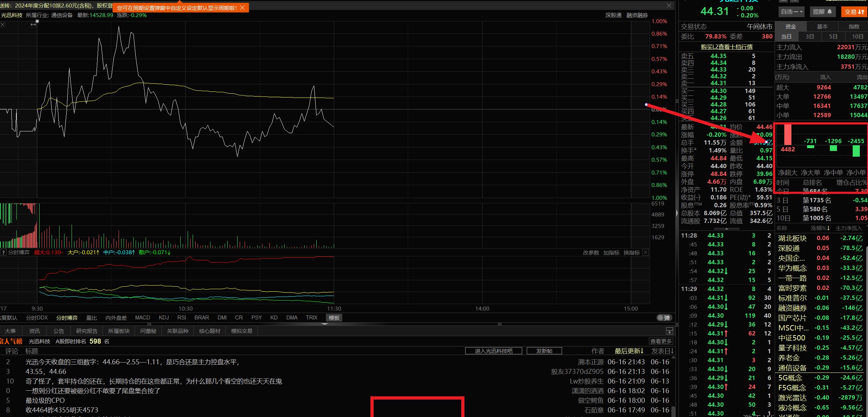Open the 大事 info tab
The height and width of the screenshot is (417, 868).
coord(10,331)
